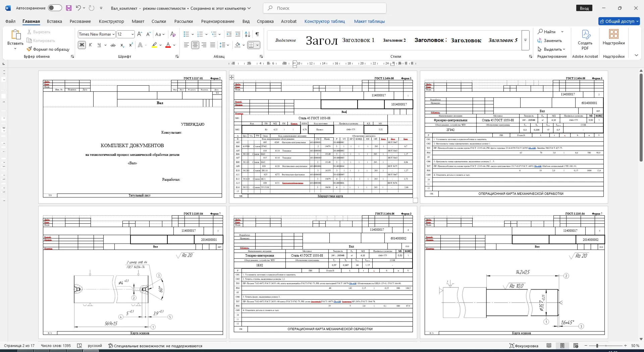Switch to the Макет таблицы tab
Screen dimensions: 644x352
369,21
